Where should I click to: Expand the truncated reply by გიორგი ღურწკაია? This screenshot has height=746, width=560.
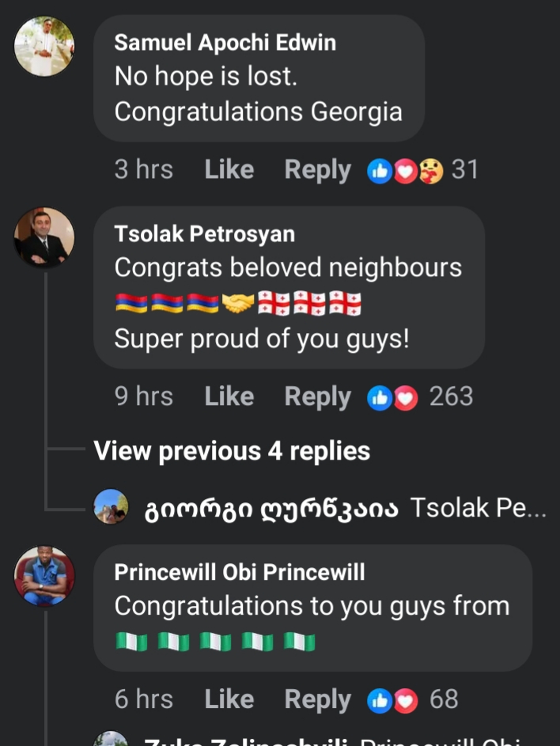pyautogui.click(x=479, y=508)
